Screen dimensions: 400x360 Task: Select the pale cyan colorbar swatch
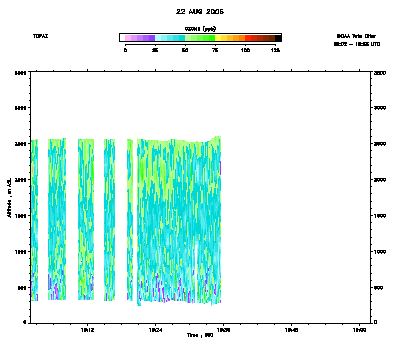[158, 38]
